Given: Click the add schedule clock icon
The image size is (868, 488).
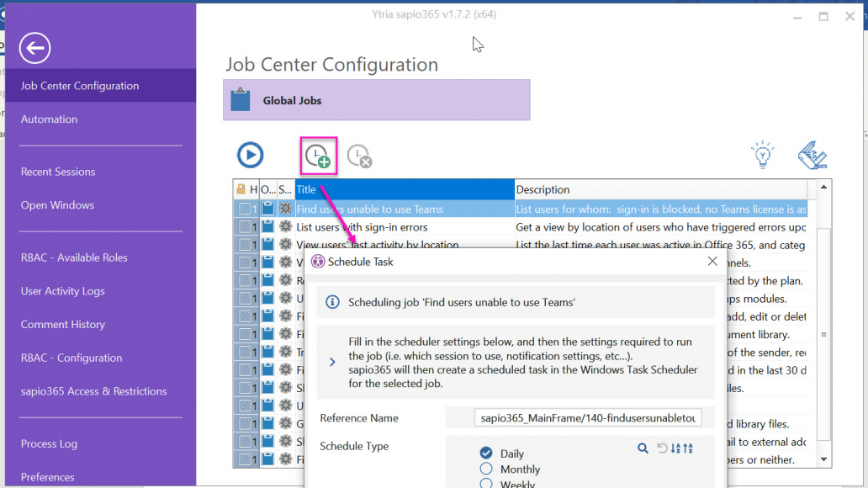Looking at the screenshot, I should 318,156.
